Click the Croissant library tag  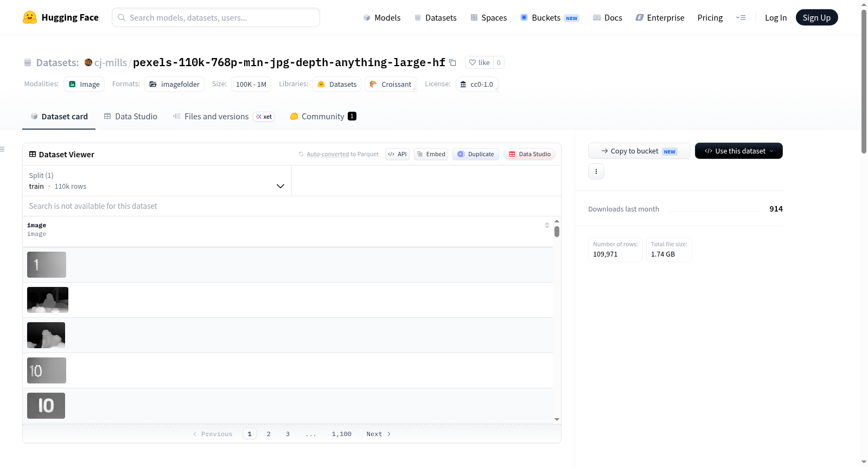coord(391,84)
